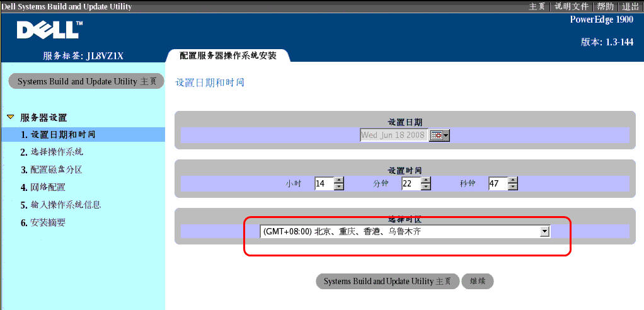Click 退出 to exit the utility
Screen dimensions: 644x310
coord(630,6)
